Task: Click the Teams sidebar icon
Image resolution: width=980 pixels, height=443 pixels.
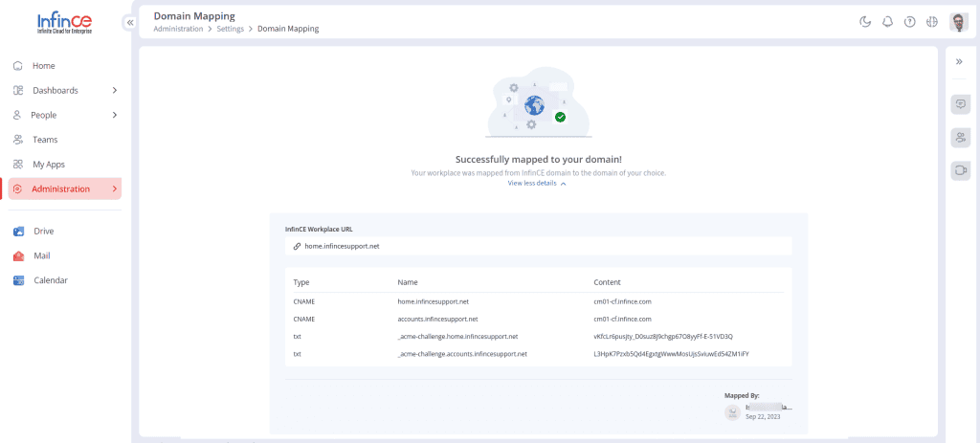Action: [18, 140]
